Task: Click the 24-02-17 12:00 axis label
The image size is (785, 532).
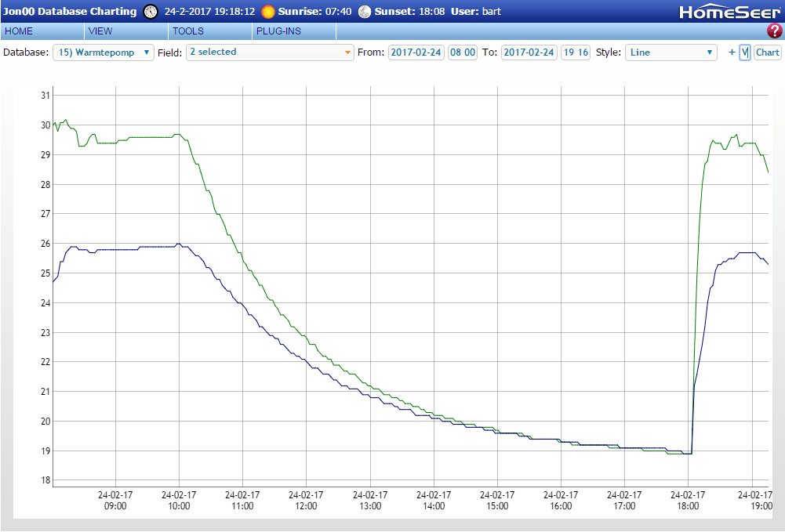Action: coord(306,500)
